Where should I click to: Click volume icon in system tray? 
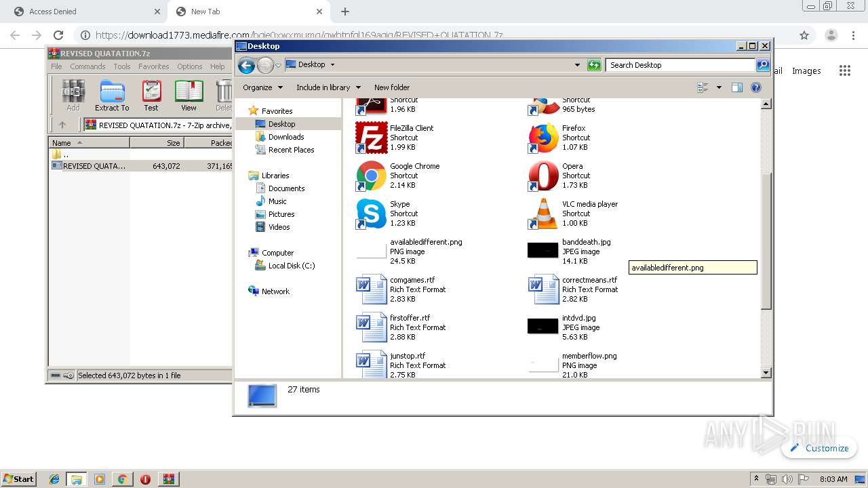point(787,479)
